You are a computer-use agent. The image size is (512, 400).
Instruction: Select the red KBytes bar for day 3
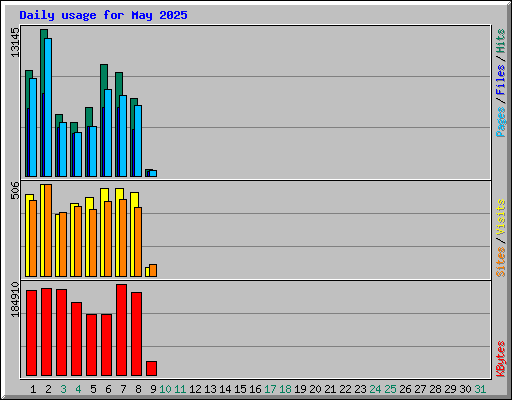(x=61, y=333)
